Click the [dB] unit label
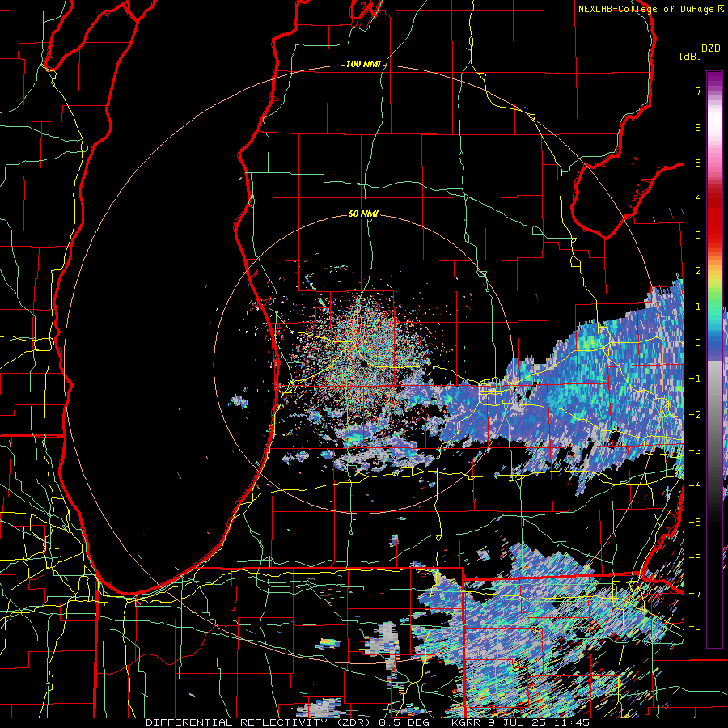This screenshot has width=728, height=728. (691, 56)
